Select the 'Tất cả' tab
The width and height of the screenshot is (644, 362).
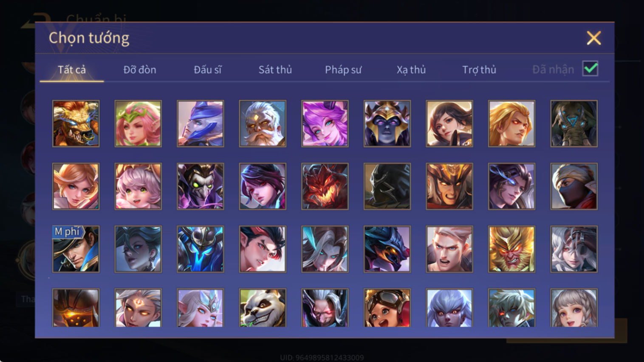coord(72,70)
